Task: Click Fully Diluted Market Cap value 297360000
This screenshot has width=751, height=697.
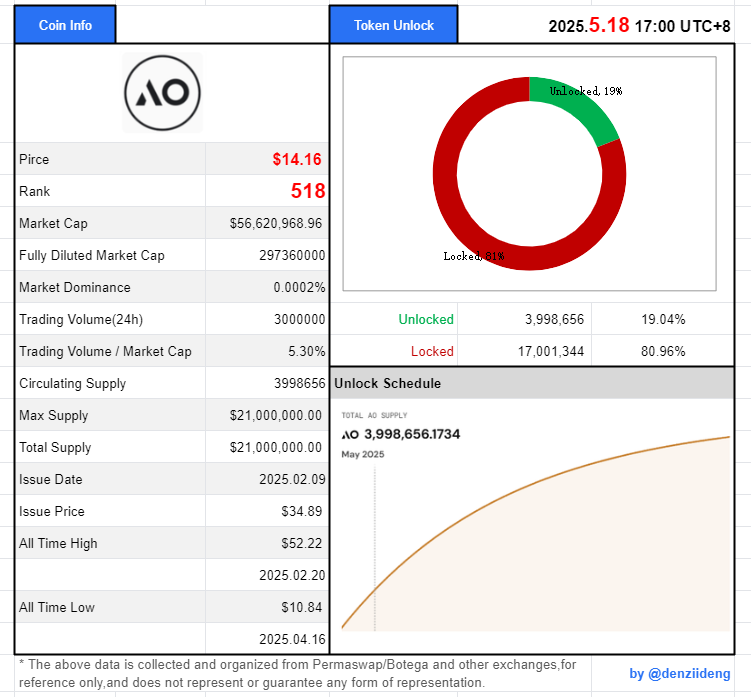Action: [x=292, y=255]
